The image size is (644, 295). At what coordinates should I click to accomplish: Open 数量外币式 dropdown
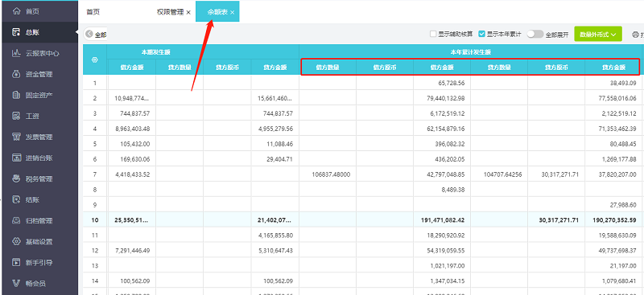coord(597,35)
